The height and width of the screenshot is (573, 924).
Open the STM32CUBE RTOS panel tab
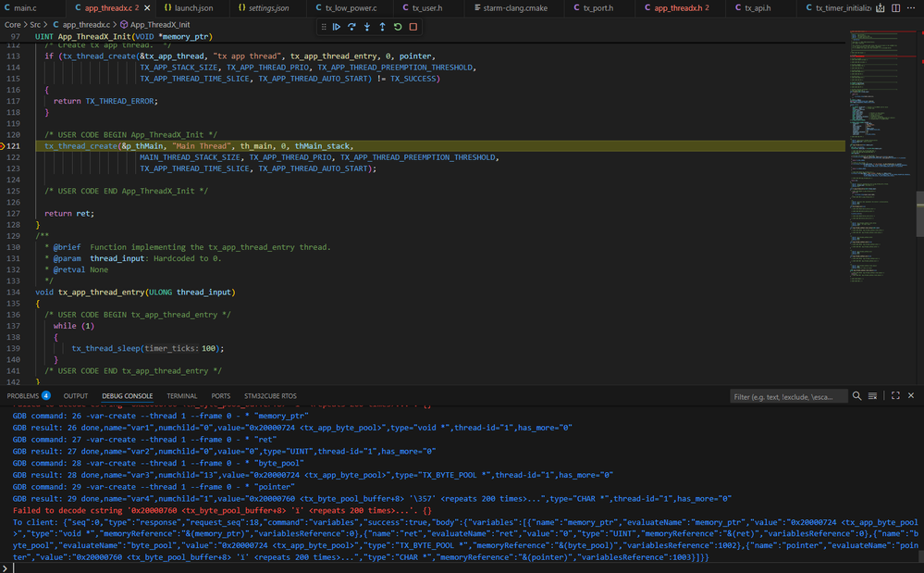tap(270, 396)
